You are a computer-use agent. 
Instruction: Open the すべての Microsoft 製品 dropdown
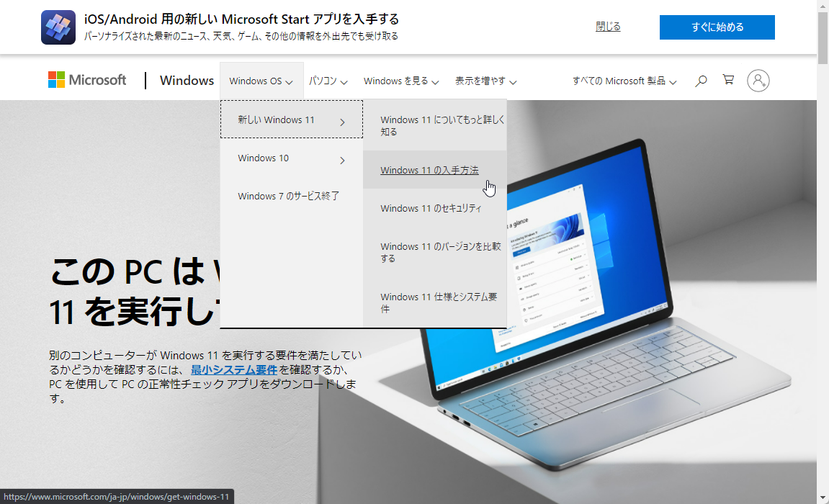[622, 81]
